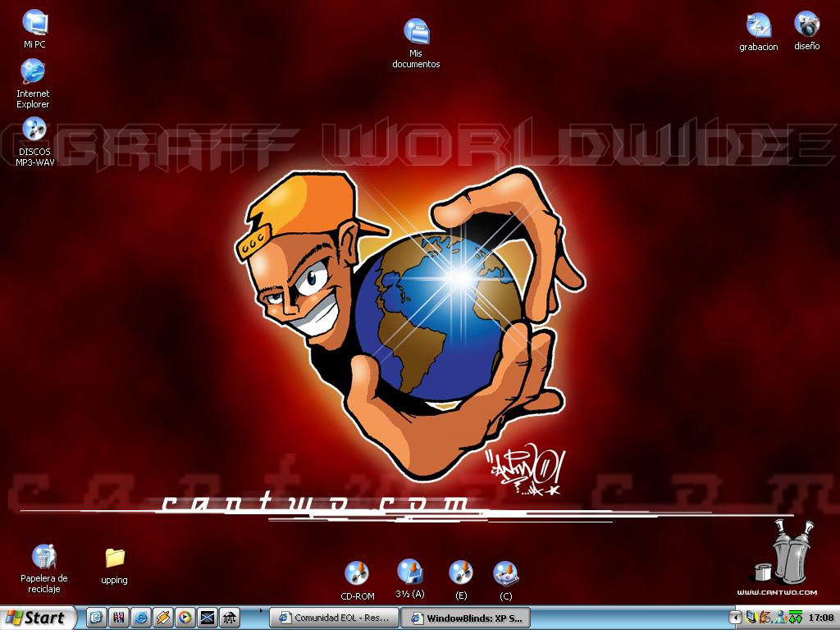Viewport: 840px width, 634px height.
Task: Click the Start button
Action: coord(37,618)
